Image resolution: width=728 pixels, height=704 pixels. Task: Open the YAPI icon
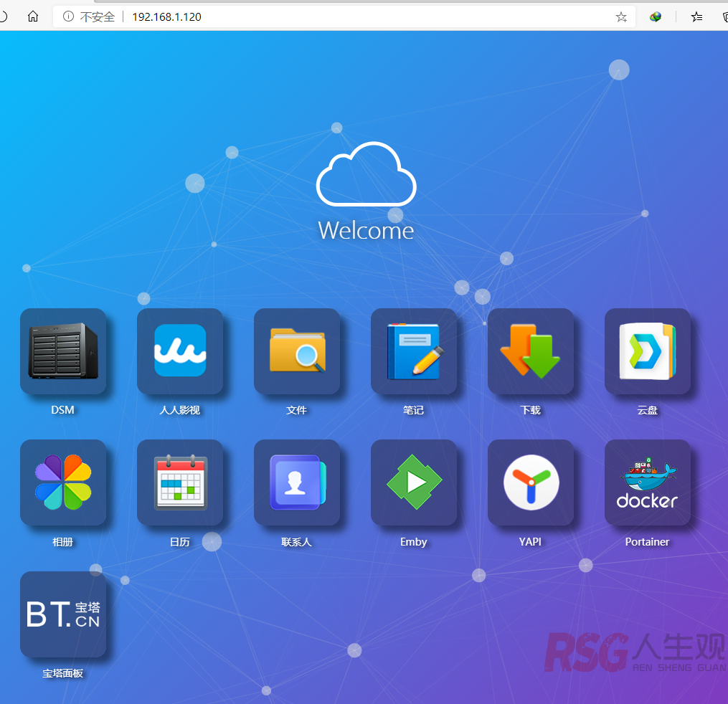pyautogui.click(x=531, y=482)
